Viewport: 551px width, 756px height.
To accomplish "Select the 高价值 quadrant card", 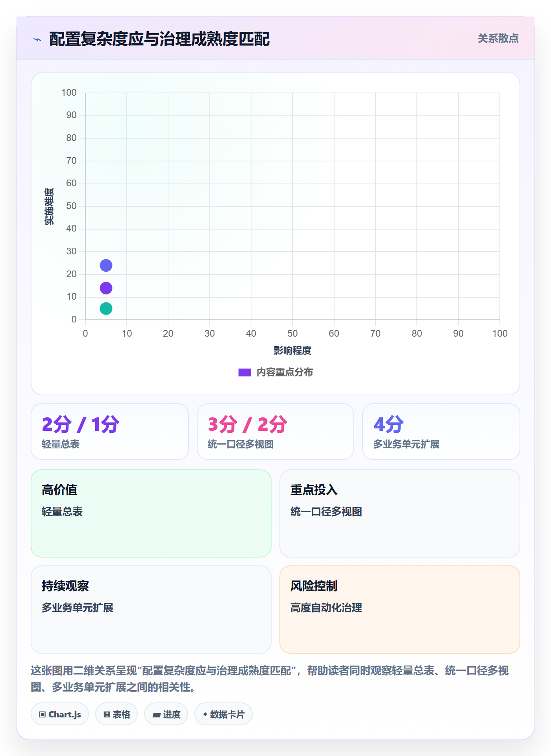I will pos(151,513).
